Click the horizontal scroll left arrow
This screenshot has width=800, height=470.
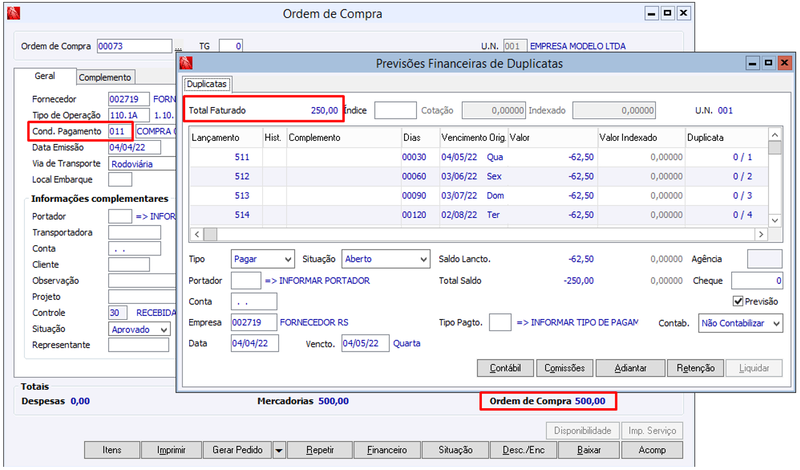[x=197, y=234]
